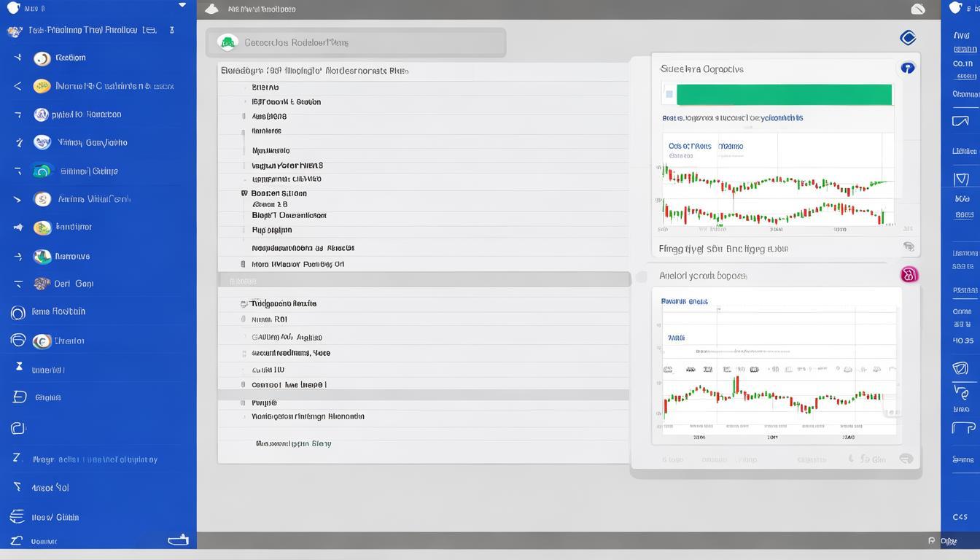Open the 'Ieme Rootbiin' sidebar menu item
Screen dimensions: 980x560
[x=58, y=311]
